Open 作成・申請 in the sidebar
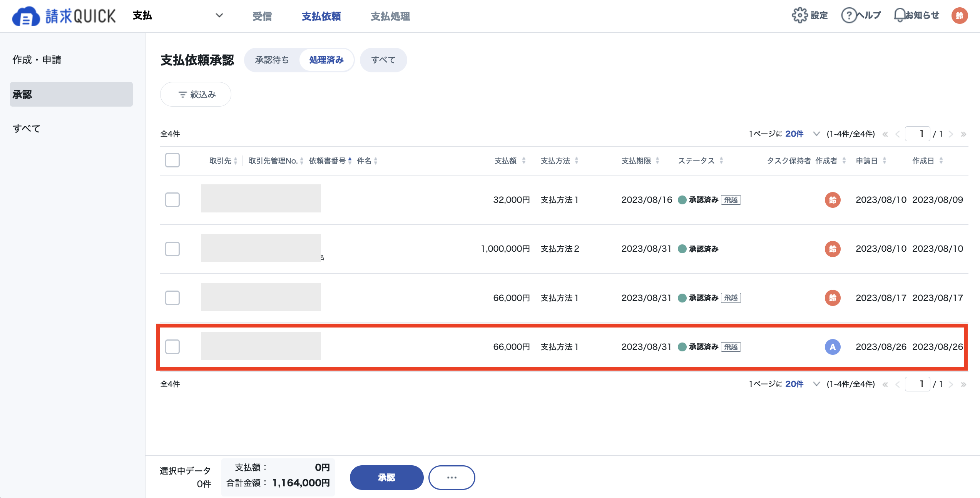The width and height of the screenshot is (980, 498). (37, 60)
